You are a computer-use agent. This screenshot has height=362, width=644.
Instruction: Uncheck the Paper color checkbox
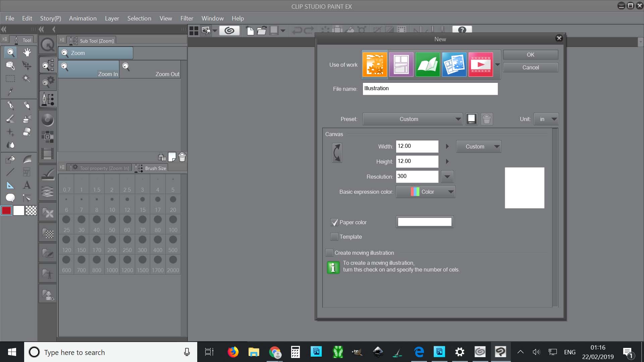pos(334,222)
